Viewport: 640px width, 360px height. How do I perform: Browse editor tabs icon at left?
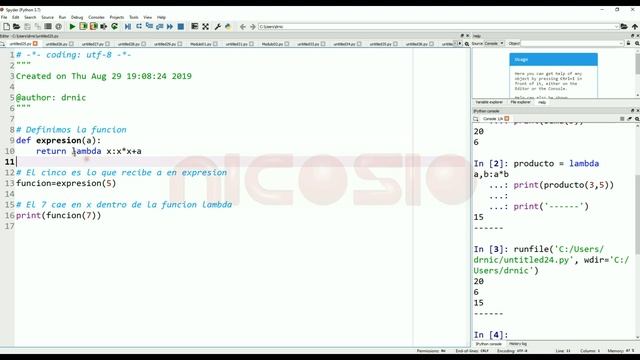[2, 44]
